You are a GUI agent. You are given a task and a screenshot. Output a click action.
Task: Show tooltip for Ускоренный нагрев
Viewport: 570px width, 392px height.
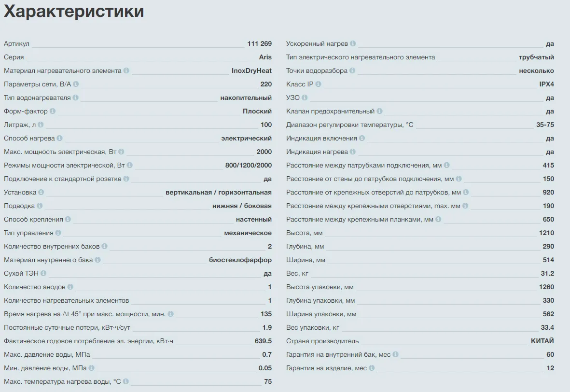coord(353,43)
